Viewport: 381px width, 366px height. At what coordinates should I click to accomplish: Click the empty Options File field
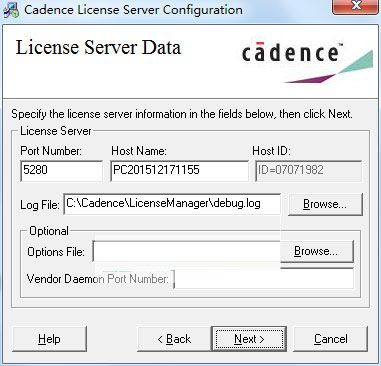click(187, 251)
